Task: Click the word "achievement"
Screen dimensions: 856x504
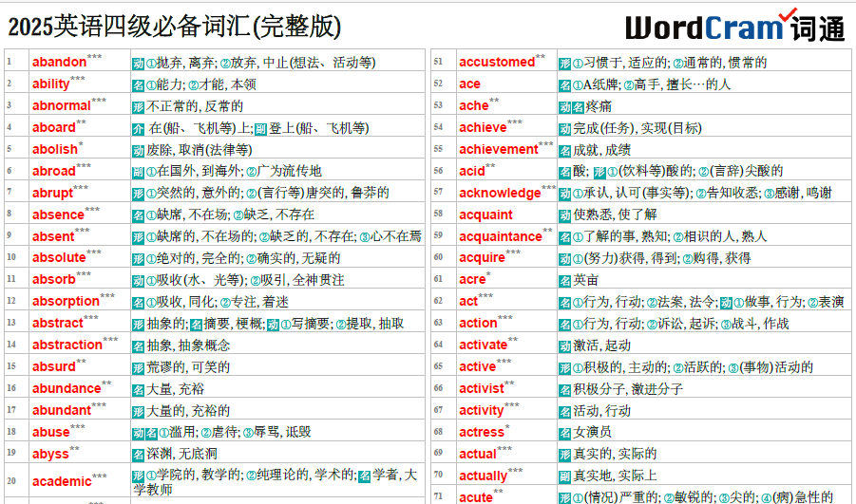Action: (x=498, y=150)
